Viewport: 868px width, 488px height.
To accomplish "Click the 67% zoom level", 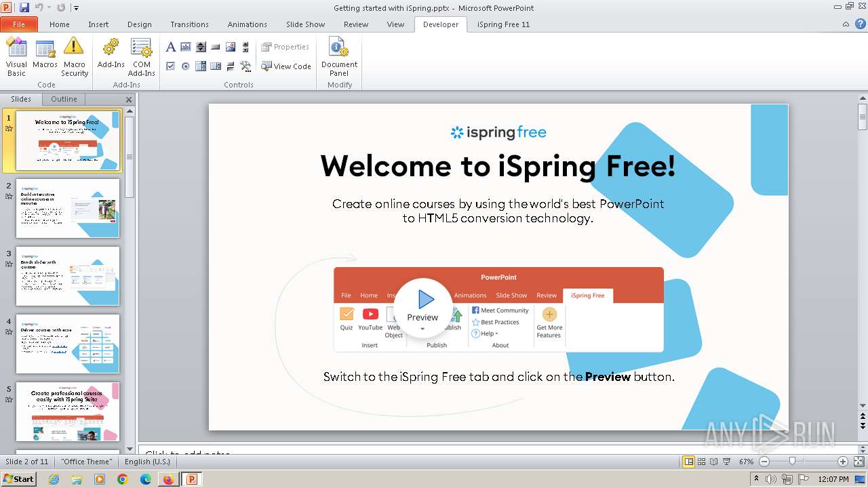I will [746, 462].
